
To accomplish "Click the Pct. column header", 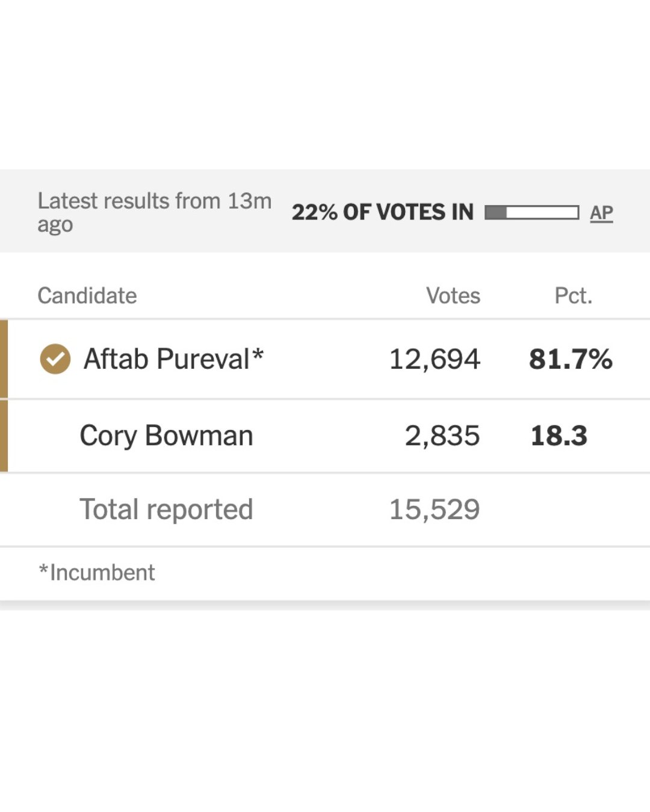I will point(573,296).
